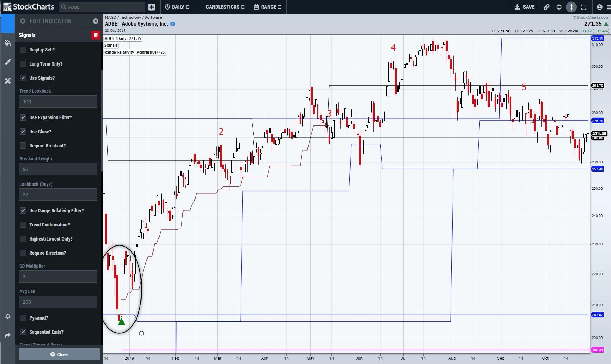Select Range Relativity (Aggressive) legend label

click(x=135, y=52)
